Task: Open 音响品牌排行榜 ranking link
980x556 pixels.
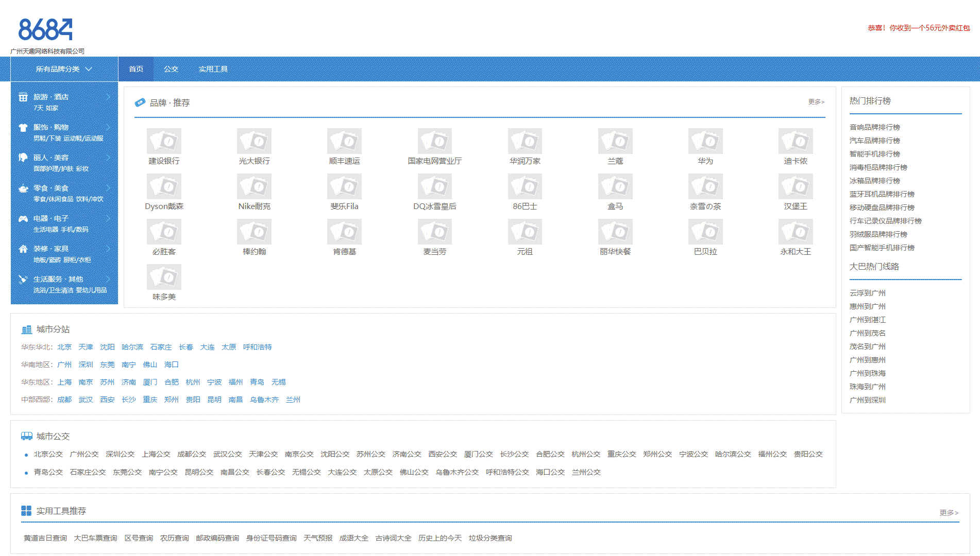Action: (x=875, y=127)
